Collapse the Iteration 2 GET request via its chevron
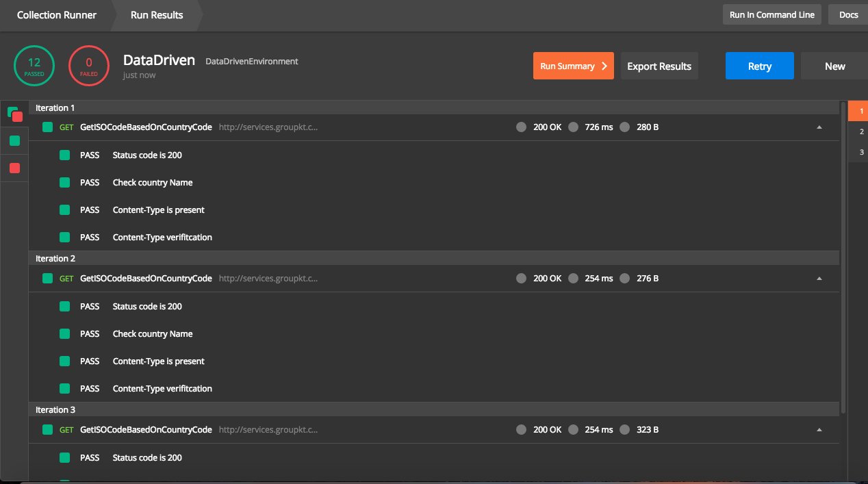 [x=819, y=278]
